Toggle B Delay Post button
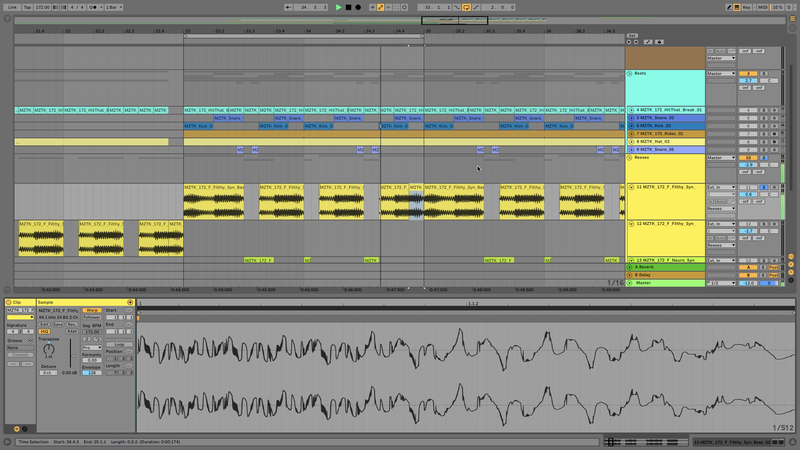Image resolution: width=800 pixels, height=450 pixels. click(774, 275)
